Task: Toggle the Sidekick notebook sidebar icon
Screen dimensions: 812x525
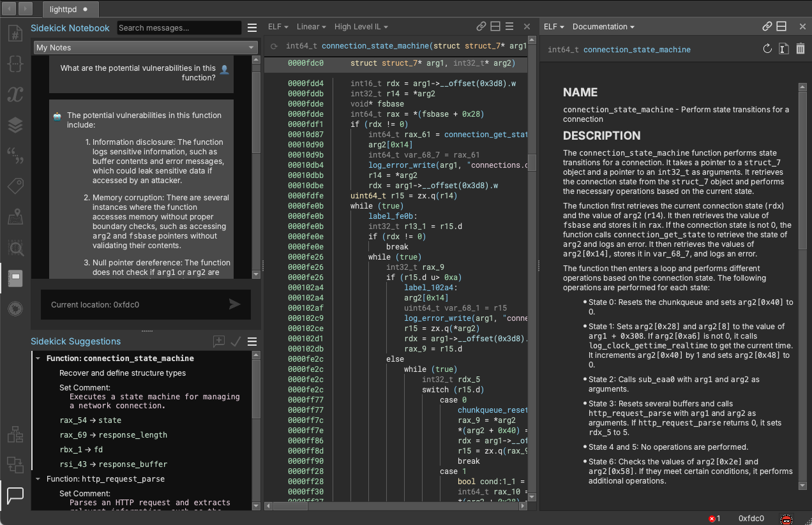Action: [x=16, y=278]
